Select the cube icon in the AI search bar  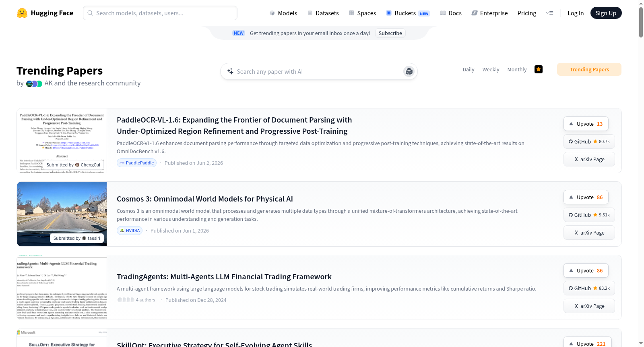click(409, 71)
